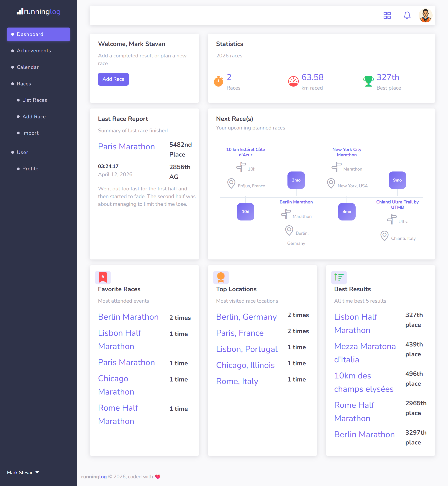Click the 5482nd Place result text
Image resolution: width=448 pixels, height=486 pixels.
[x=180, y=150]
